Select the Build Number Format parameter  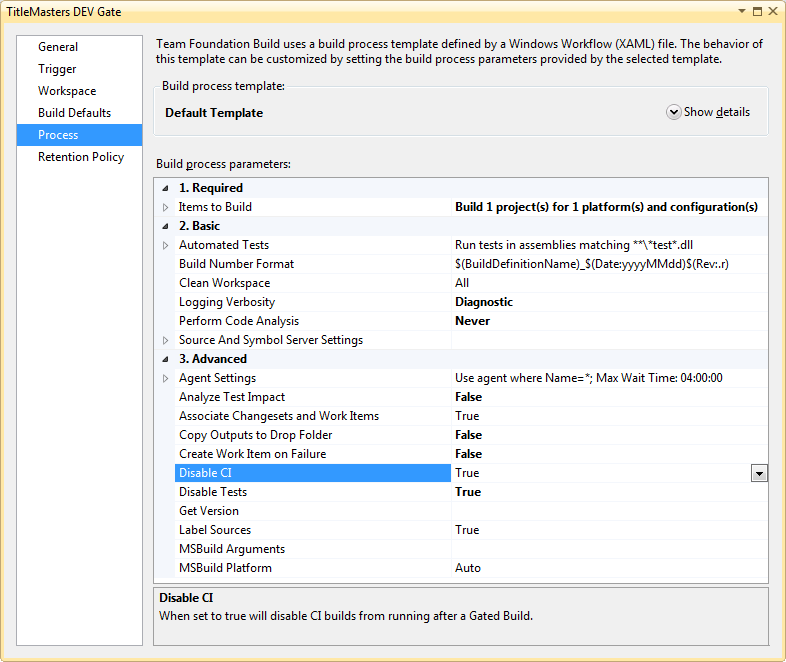pyautogui.click(x=313, y=264)
